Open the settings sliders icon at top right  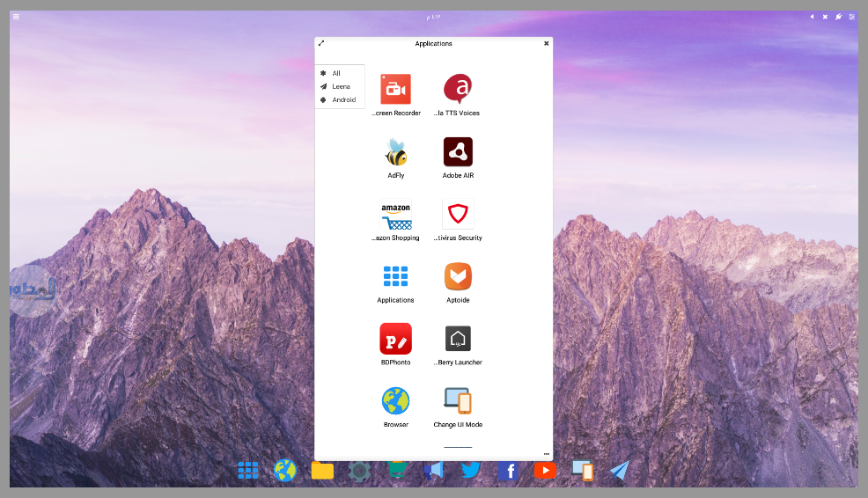tap(852, 17)
